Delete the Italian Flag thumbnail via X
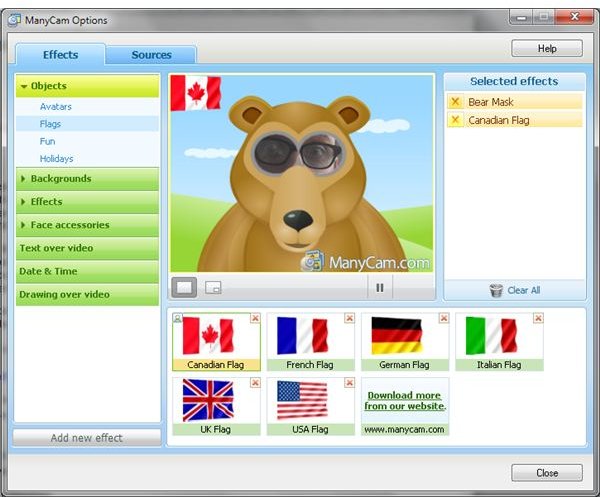The height and width of the screenshot is (497, 600). point(538,318)
